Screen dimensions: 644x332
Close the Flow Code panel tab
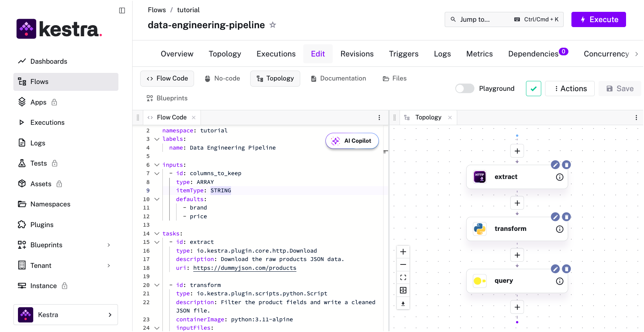[194, 118]
